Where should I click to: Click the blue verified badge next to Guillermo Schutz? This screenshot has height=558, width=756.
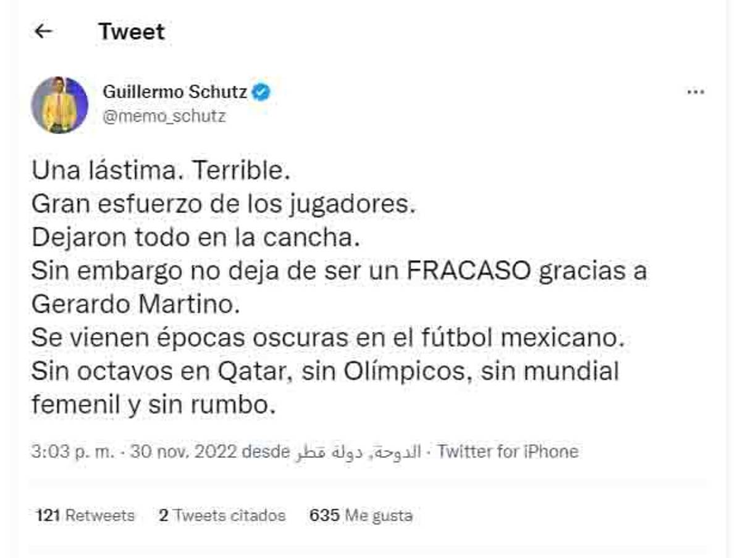(x=262, y=91)
